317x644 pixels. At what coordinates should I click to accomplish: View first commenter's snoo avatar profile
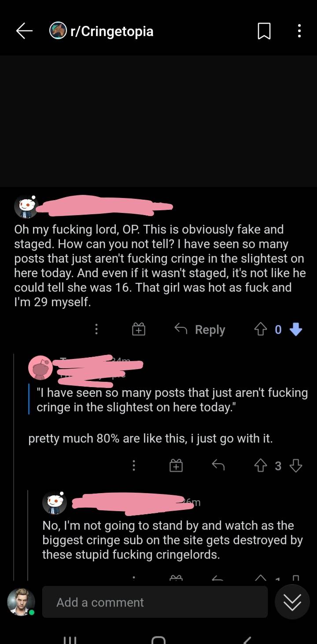[x=26, y=207]
